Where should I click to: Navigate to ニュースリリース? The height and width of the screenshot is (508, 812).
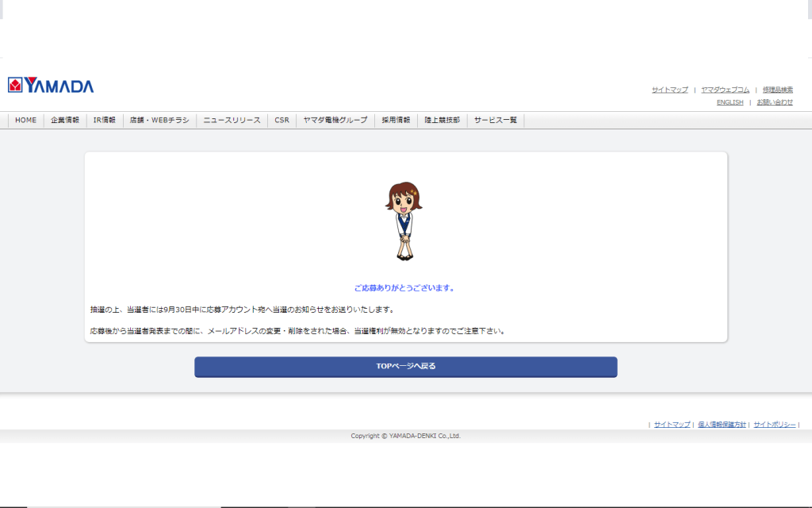tap(232, 121)
